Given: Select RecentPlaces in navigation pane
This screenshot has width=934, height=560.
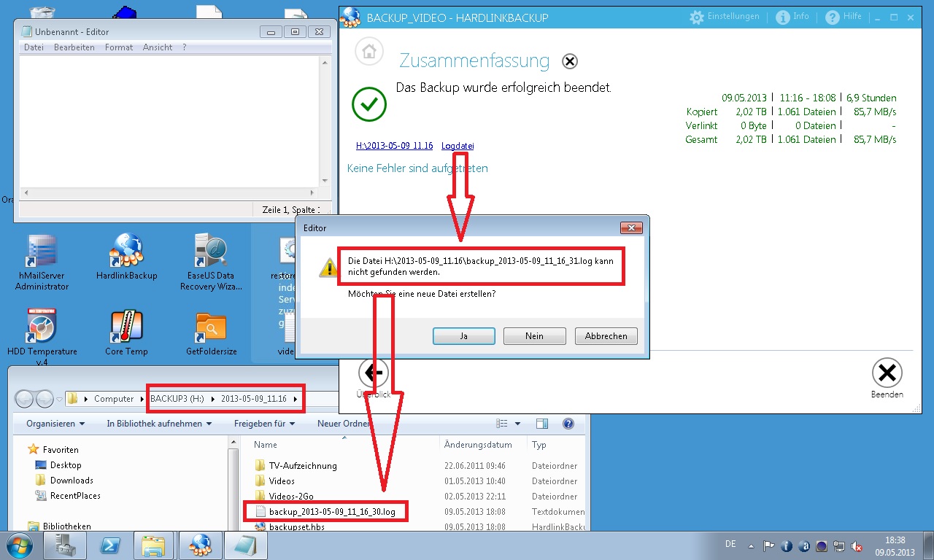Looking at the screenshot, I should [75, 496].
